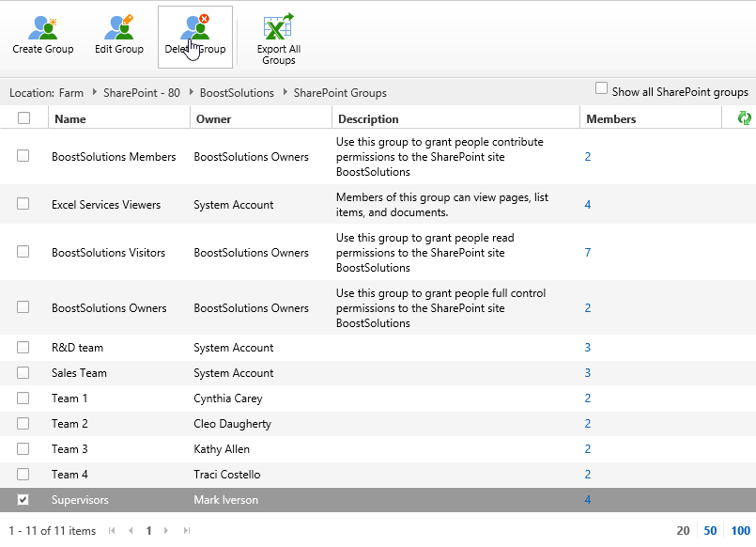This screenshot has height=547, width=756.
Task: Expand the arrow after BoostSolutions breadcrumb
Action: point(285,93)
